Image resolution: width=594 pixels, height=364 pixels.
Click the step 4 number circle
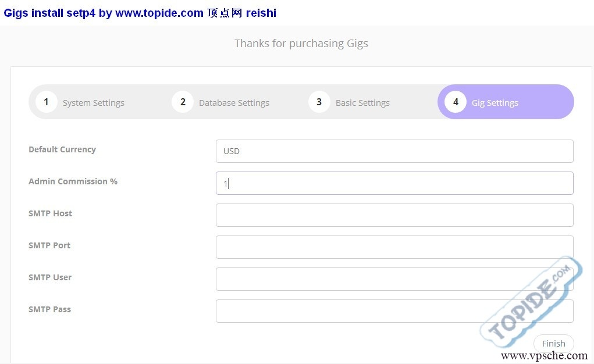pos(456,102)
